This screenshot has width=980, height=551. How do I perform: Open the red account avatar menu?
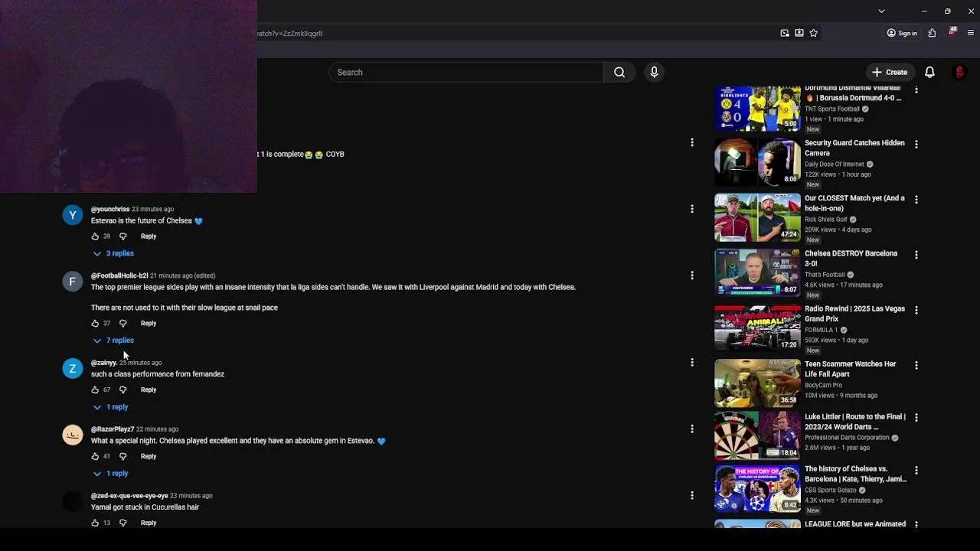click(x=959, y=72)
